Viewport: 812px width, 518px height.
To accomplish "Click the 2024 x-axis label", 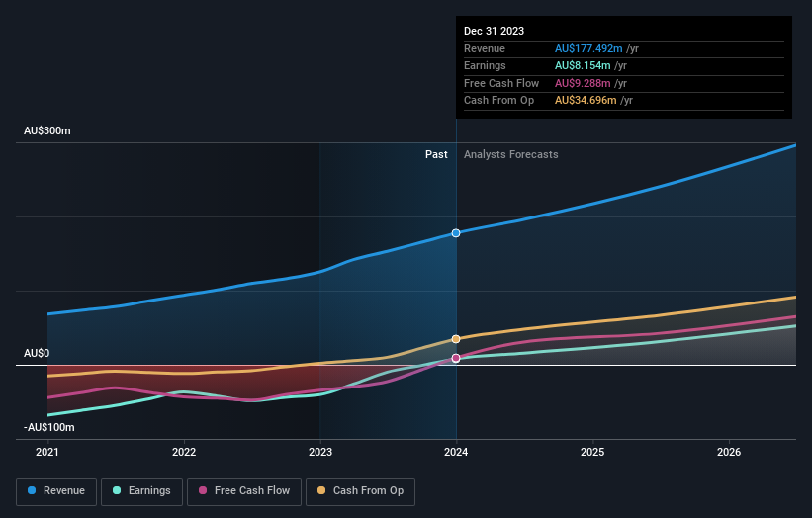I will [456, 452].
